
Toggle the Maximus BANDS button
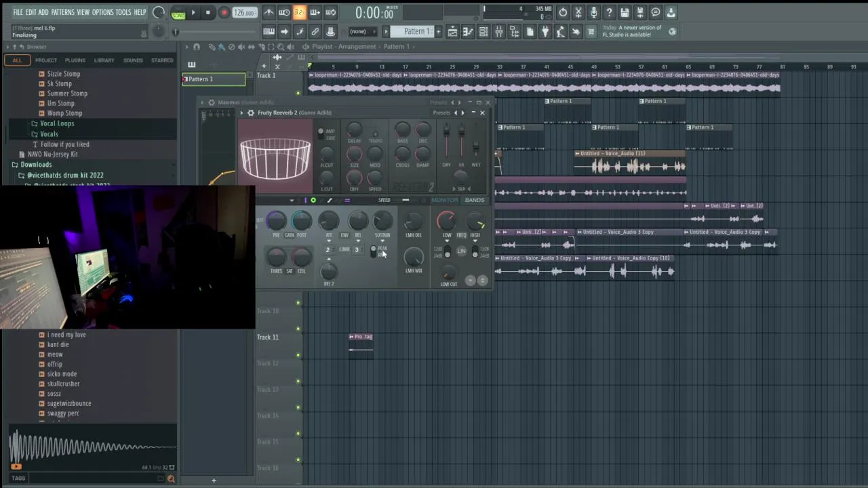tap(475, 200)
